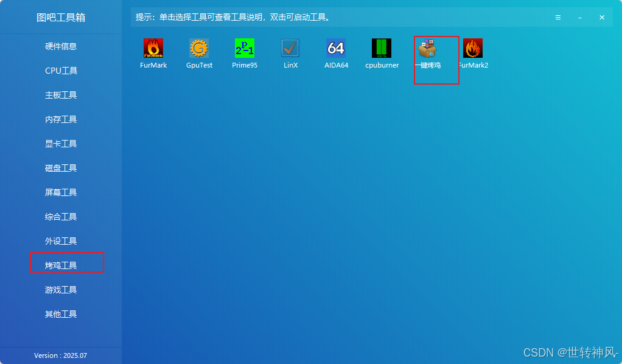The width and height of the screenshot is (622, 364).
Task: Open the 硬件信息 category
Action: click(x=61, y=46)
